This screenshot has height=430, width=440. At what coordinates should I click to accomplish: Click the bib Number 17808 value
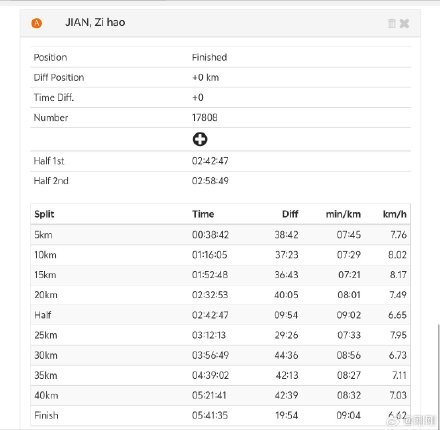click(205, 118)
